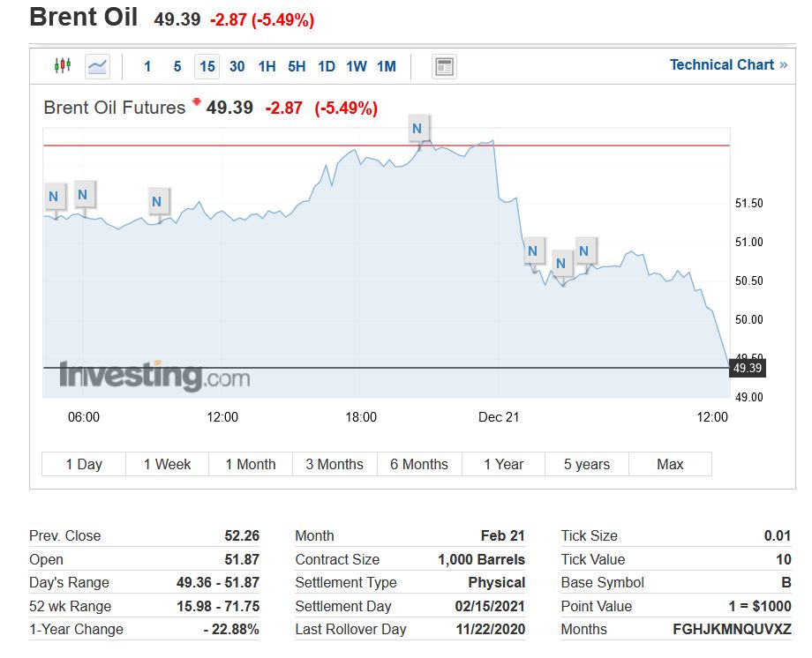Image resolution: width=812 pixels, height=658 pixels.
Task: Click the Open value 51.87
Action: tap(242, 559)
